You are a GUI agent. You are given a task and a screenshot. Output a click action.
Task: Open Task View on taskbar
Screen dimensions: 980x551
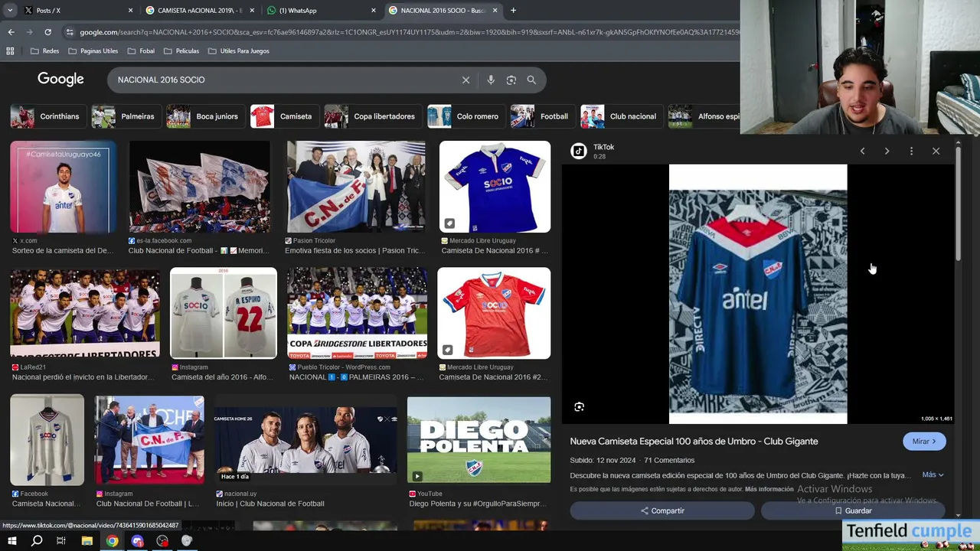pos(61,541)
